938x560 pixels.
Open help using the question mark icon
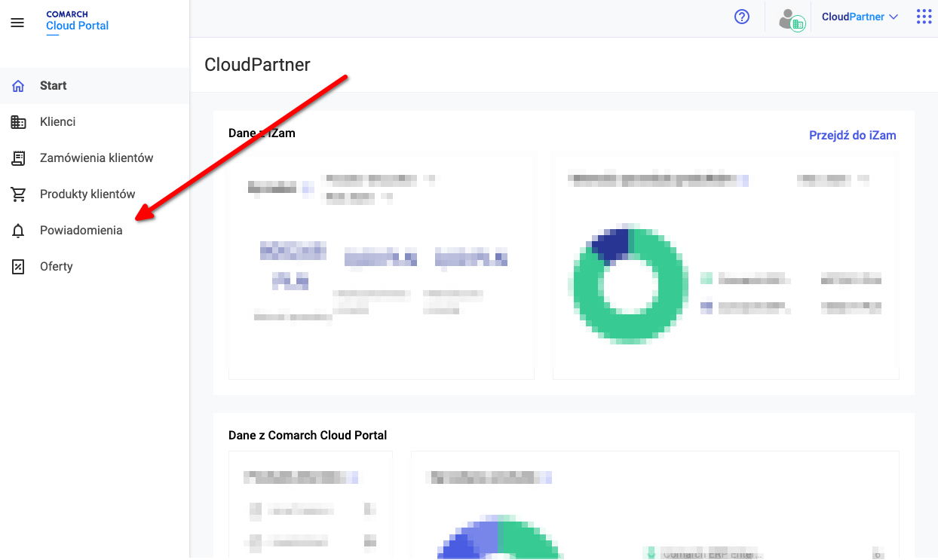742,17
